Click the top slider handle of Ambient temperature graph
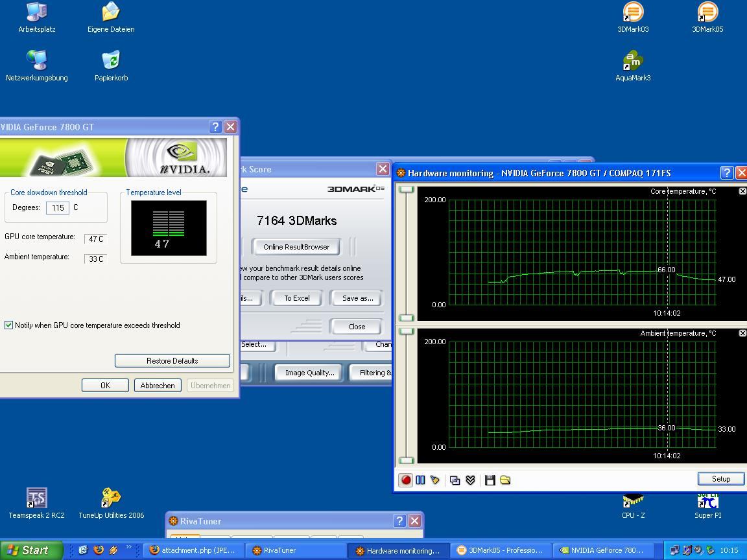The width and height of the screenshot is (747, 560). pos(407,331)
